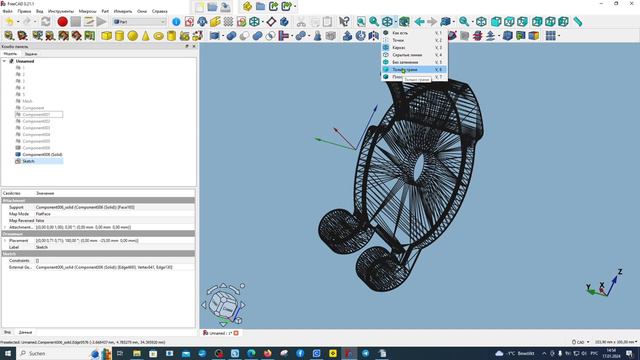Image resolution: width=640 pixels, height=360 pixels.
Task: Click the Mirror tool icon
Action: click(373, 36)
